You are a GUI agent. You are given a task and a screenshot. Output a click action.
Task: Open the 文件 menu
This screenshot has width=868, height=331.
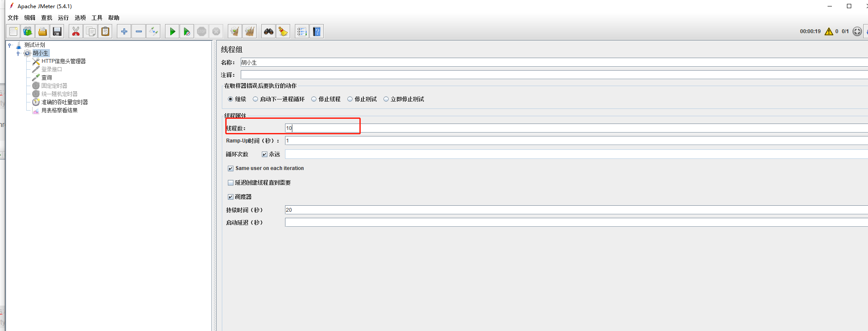coord(13,18)
